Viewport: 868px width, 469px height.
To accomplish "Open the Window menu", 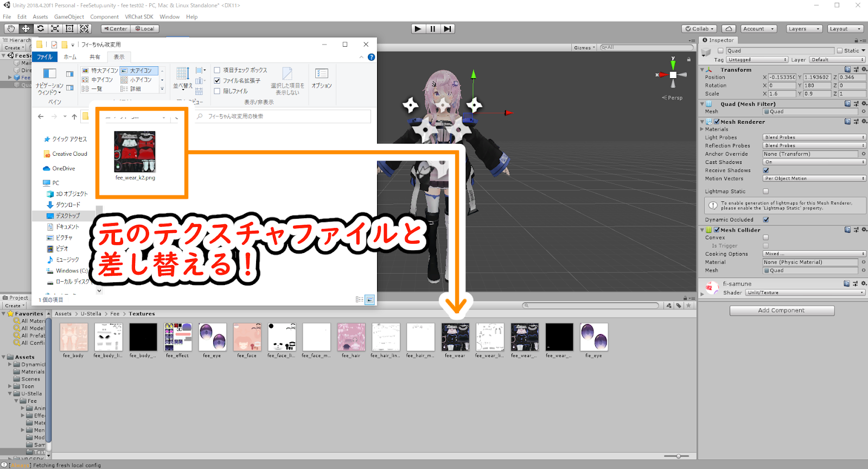I will (169, 17).
